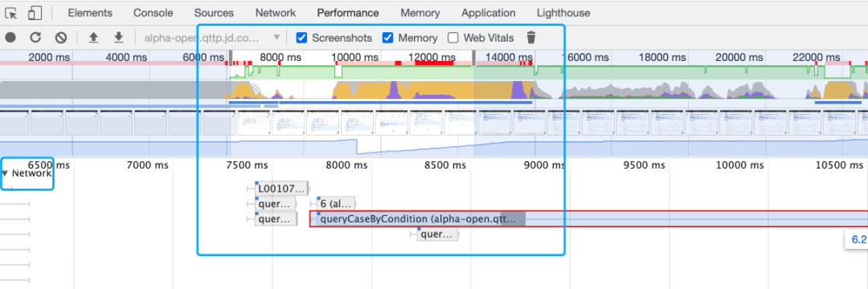Open the alpha-open.qttp.jd.co recording dropdown
This screenshot has width=868, height=289.
(x=212, y=38)
